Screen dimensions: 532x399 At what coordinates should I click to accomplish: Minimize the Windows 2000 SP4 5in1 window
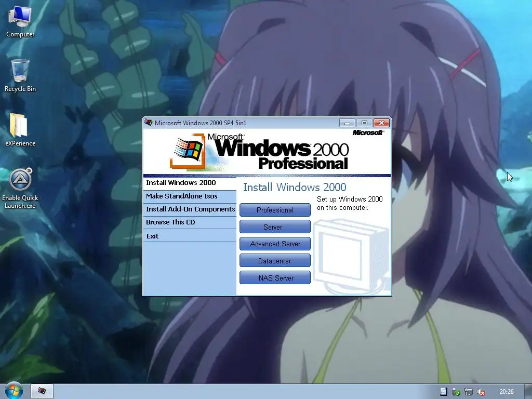tap(347, 123)
